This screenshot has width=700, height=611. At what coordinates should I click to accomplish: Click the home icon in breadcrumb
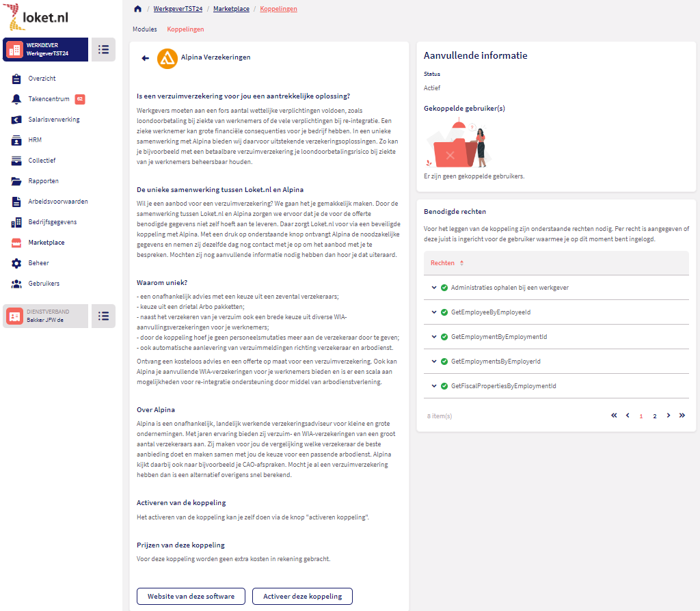138,9
